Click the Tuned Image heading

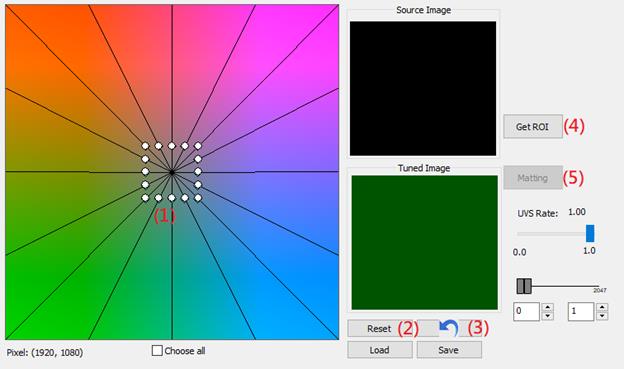click(x=424, y=168)
